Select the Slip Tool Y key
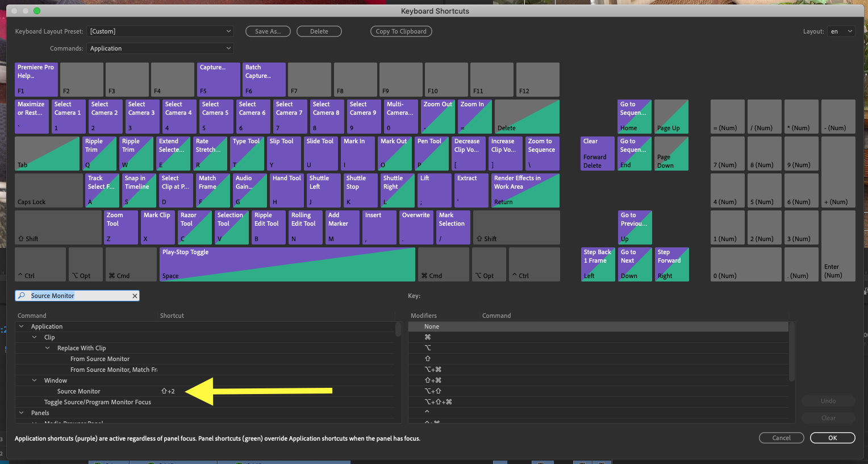 click(285, 154)
